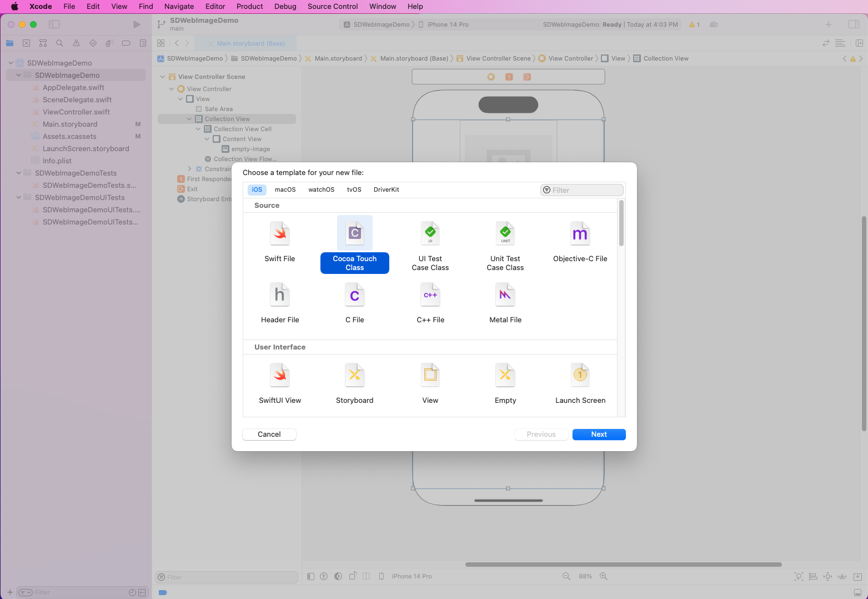Click the Next button
Viewport: 868px width, 599px height.
click(599, 435)
